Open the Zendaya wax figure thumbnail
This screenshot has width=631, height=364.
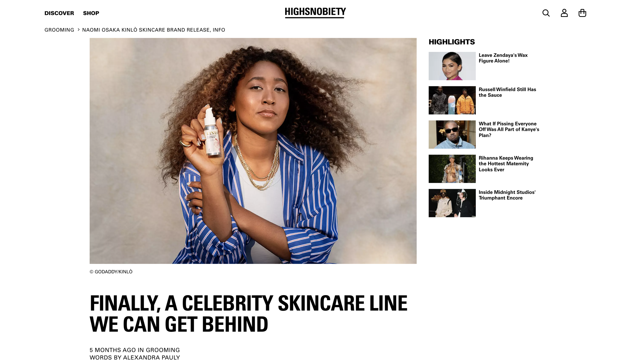pyautogui.click(x=452, y=66)
